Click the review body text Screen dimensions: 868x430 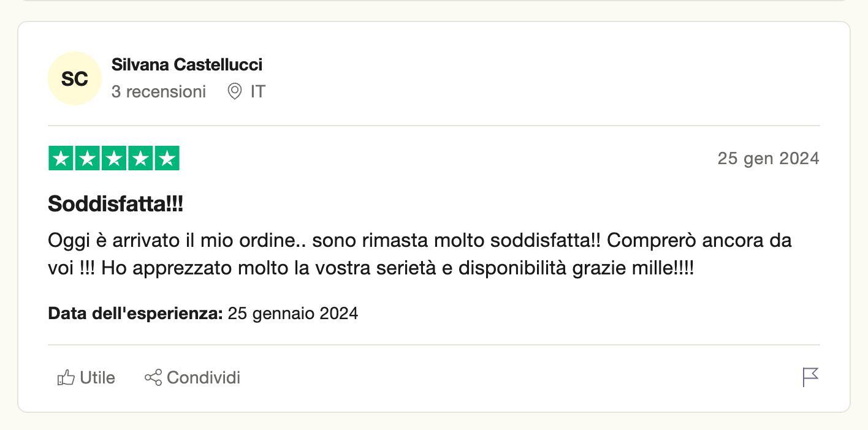point(419,254)
